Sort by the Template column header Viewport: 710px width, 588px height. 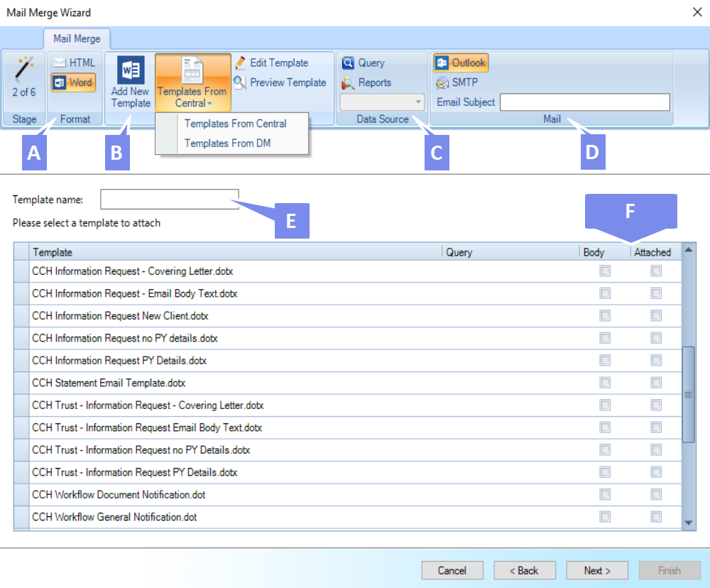[x=236, y=252]
